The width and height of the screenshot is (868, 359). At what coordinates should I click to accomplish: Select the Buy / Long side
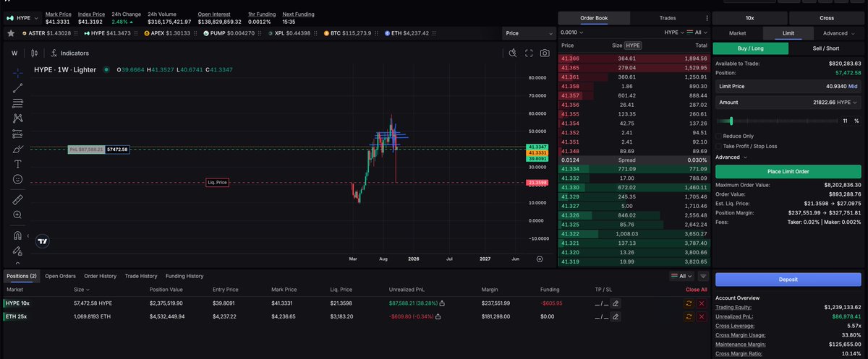(x=749, y=48)
